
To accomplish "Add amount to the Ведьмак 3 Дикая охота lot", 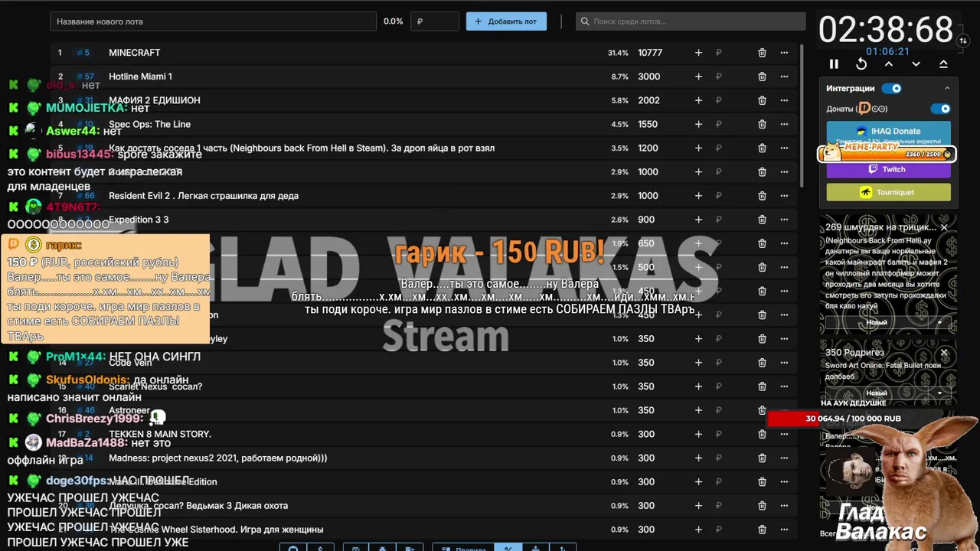I will coord(698,505).
